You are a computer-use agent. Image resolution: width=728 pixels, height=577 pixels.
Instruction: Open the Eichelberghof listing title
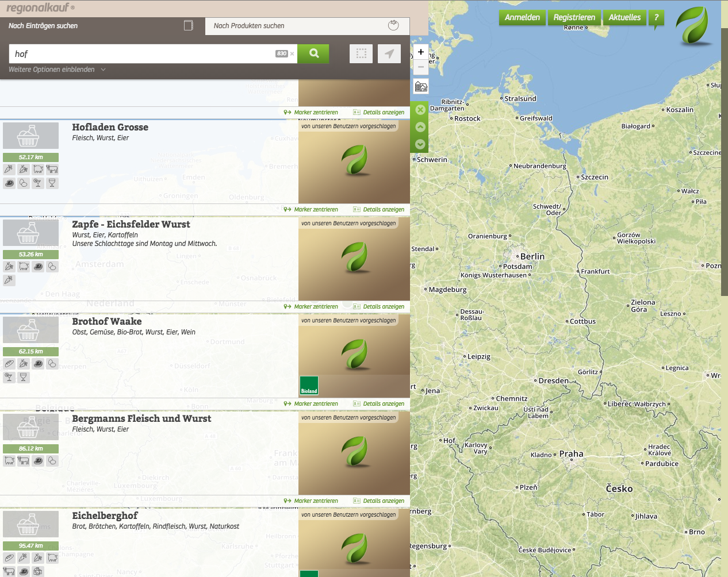(105, 516)
